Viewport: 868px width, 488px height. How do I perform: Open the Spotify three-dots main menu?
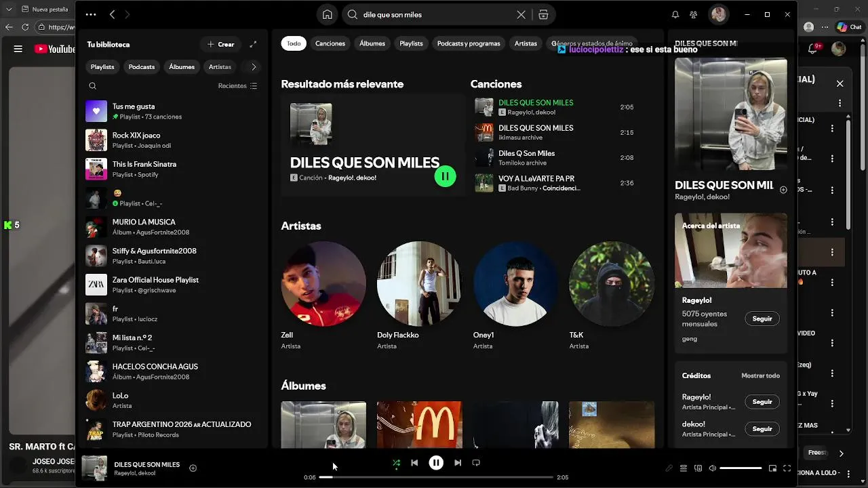click(x=91, y=14)
